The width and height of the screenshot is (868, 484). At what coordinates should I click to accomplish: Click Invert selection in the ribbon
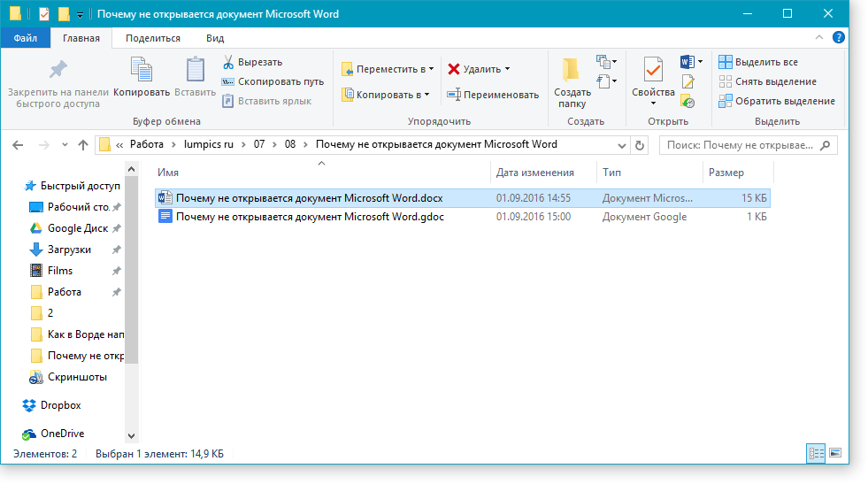(x=775, y=101)
